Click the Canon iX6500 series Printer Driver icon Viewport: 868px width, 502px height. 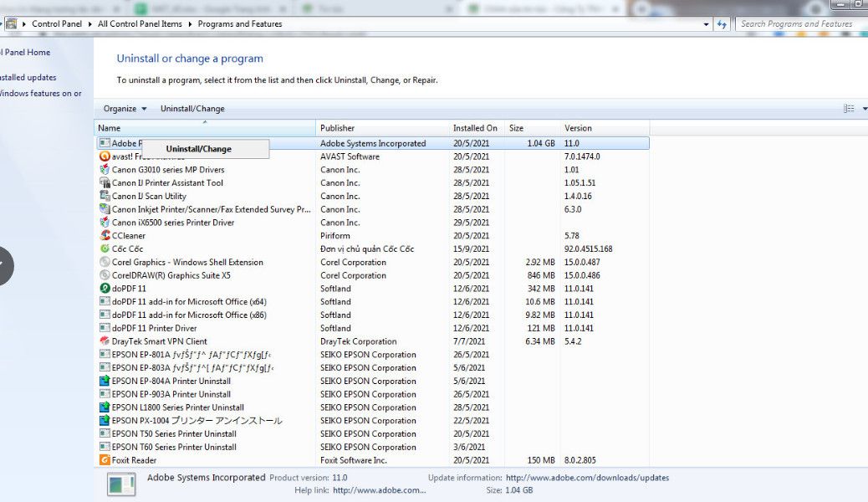(x=105, y=223)
